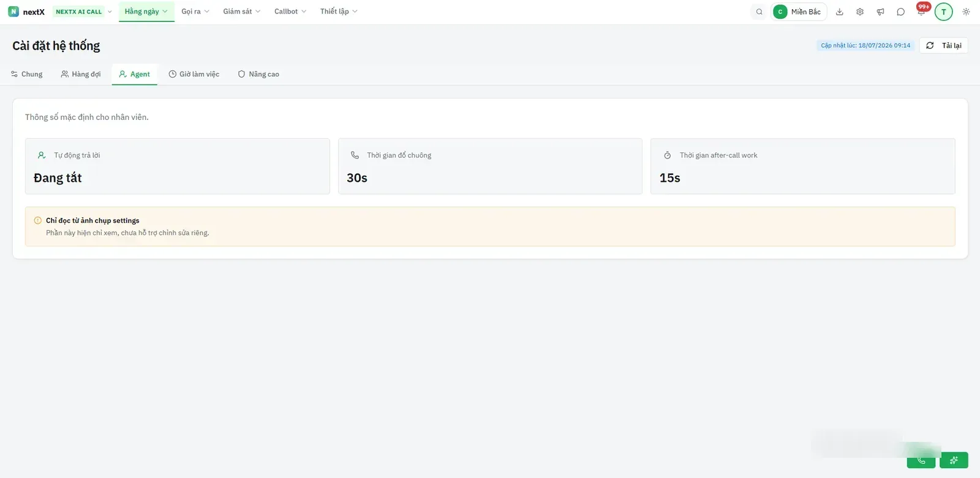This screenshot has height=478, width=980.
Task: Toggle the sun theme icon
Action: click(966, 12)
